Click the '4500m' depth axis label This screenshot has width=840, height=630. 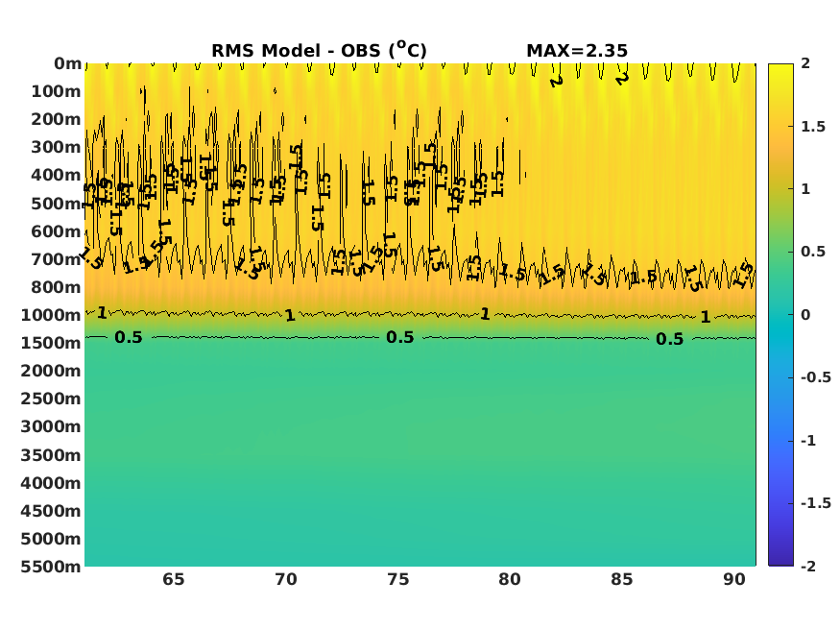pyautogui.click(x=51, y=511)
